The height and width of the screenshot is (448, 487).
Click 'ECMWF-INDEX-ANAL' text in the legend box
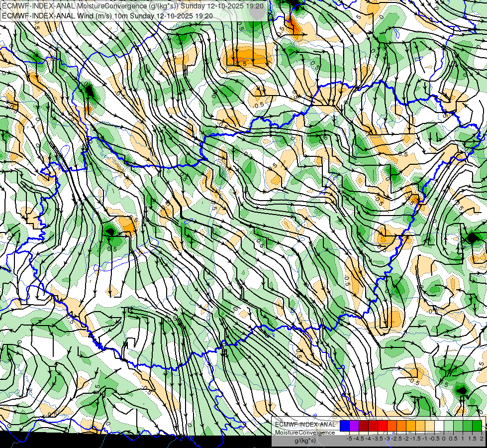305,425
